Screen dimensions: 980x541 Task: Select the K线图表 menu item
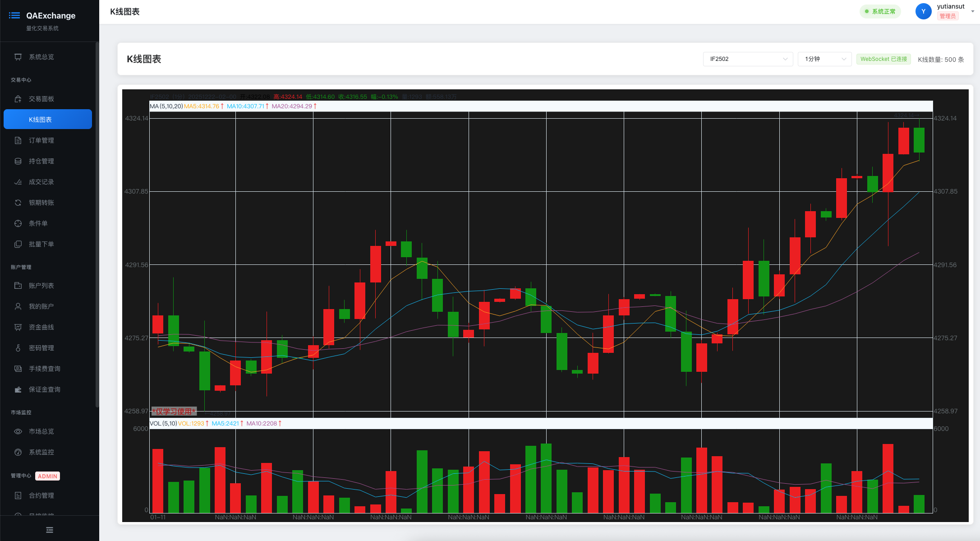tap(48, 120)
